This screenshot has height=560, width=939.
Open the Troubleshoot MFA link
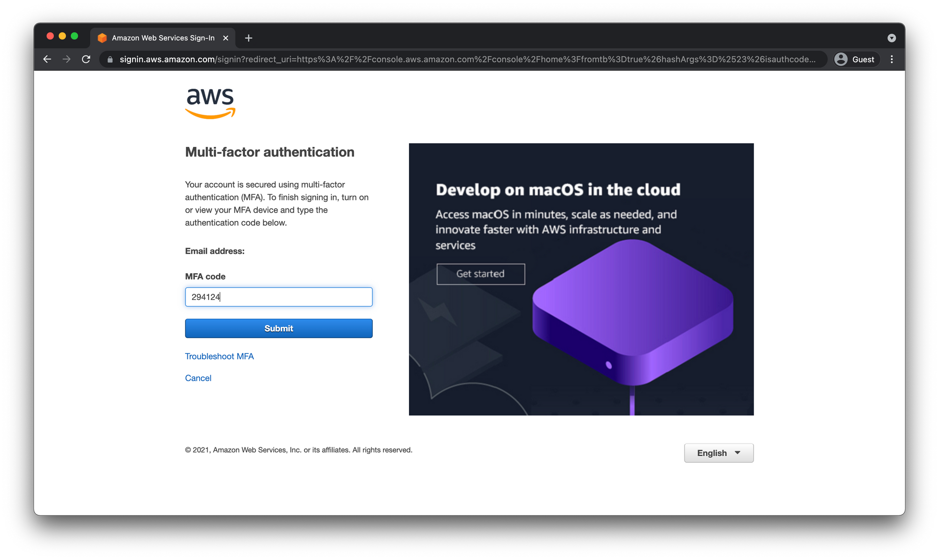point(219,356)
